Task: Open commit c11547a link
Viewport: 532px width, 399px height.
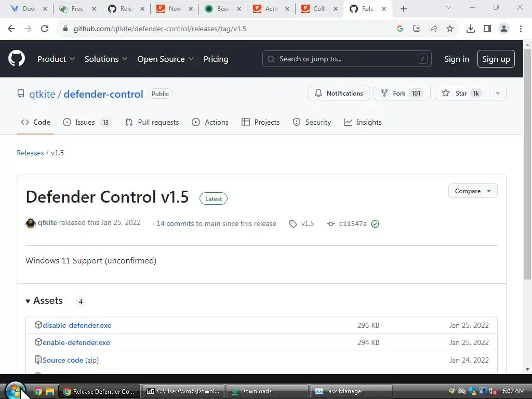Action: (353, 223)
